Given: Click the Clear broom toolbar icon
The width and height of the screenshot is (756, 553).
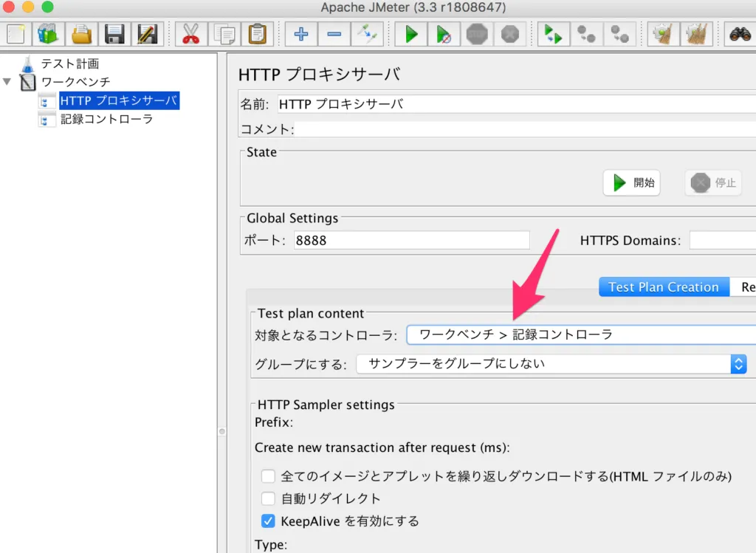Looking at the screenshot, I should pyautogui.click(x=663, y=34).
